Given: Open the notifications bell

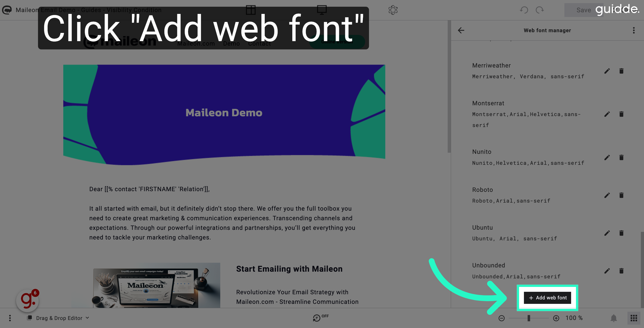Looking at the screenshot, I should tap(614, 318).
